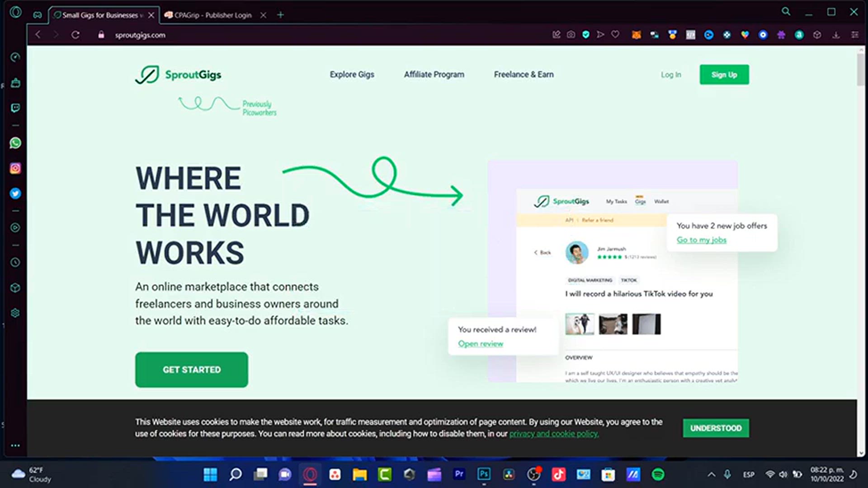Open the Twitch sidebar icon
This screenshot has height=488, width=868.
coord(15,108)
